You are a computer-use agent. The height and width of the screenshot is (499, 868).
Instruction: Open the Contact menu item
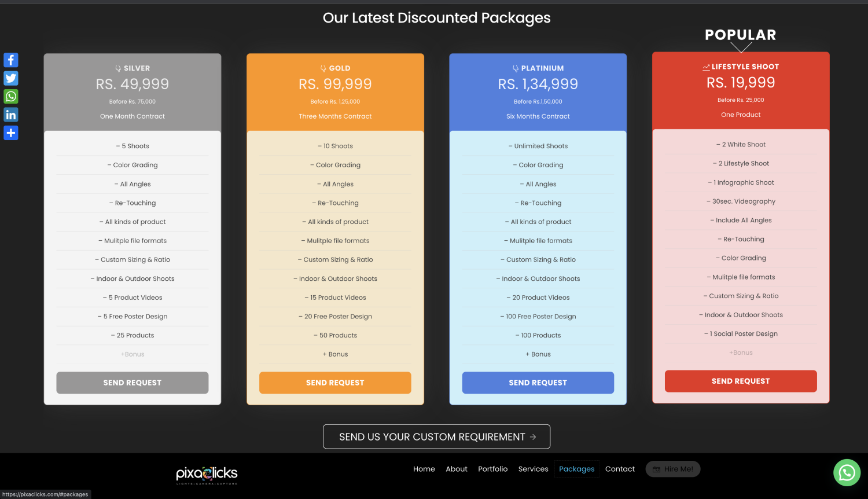[x=620, y=469]
